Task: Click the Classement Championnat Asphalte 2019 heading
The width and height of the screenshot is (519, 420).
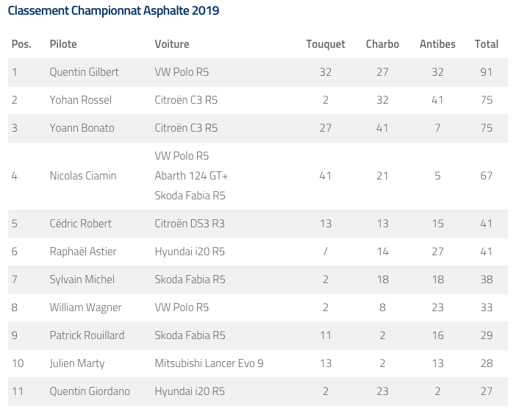Action: coord(113,10)
